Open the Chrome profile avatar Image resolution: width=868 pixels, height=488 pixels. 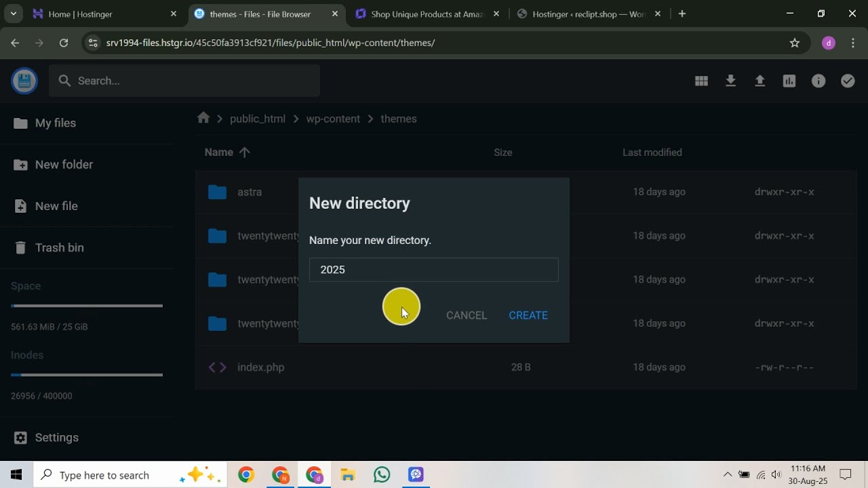[828, 43]
